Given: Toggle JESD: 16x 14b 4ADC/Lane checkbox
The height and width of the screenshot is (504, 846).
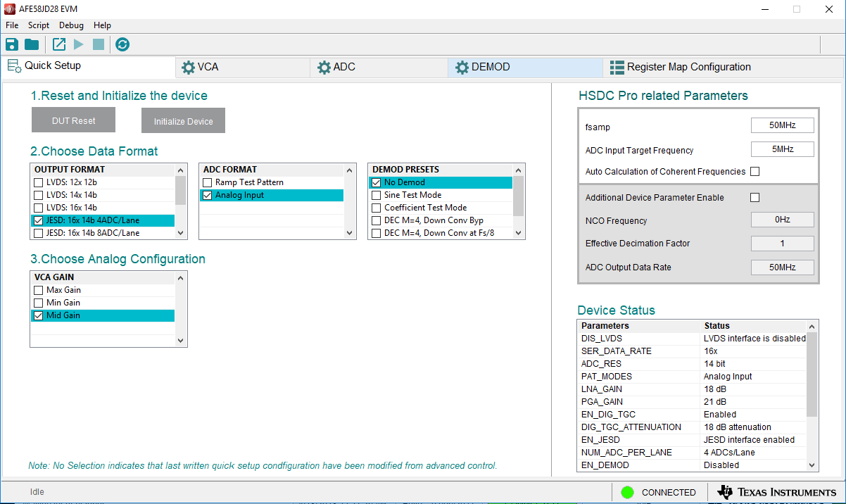Looking at the screenshot, I should tap(38, 220).
